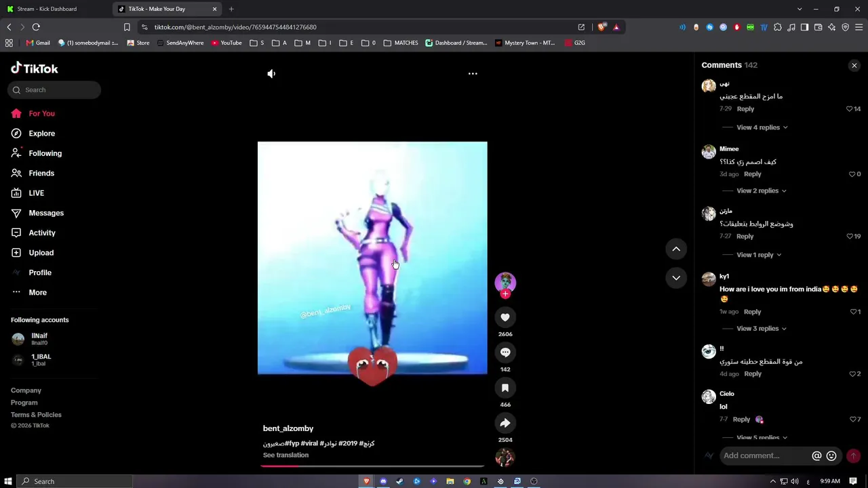
Task: Reload the current page
Action: coord(36,27)
